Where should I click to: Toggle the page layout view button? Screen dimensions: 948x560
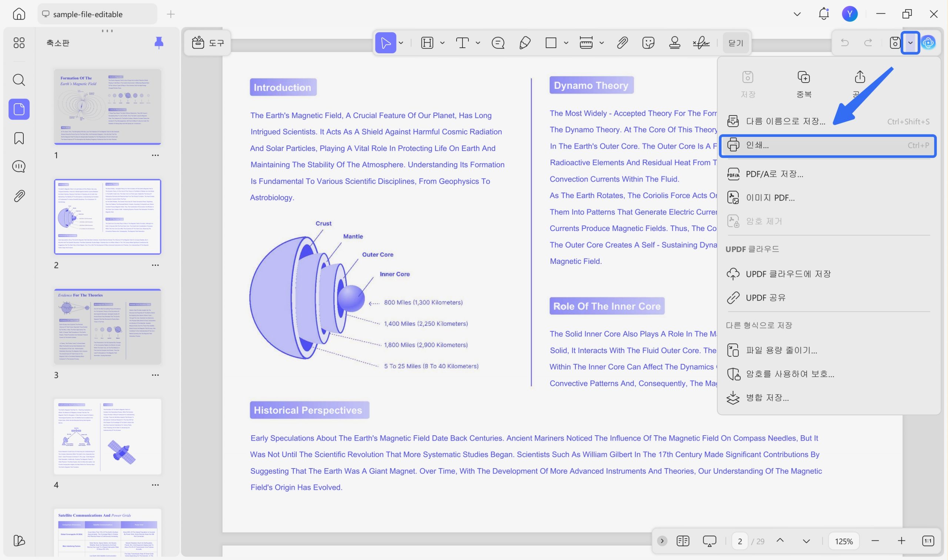pos(682,541)
